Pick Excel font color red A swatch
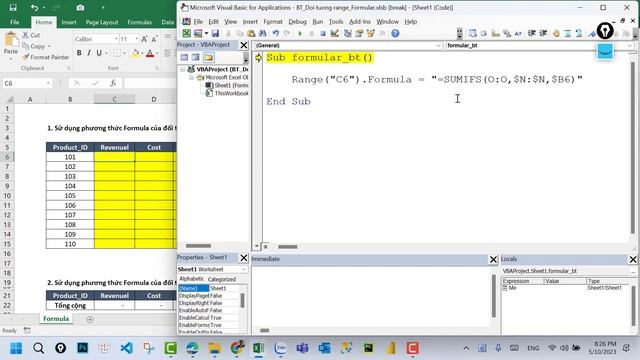Image resolution: width=640 pixels, height=360 pixels. click(150, 53)
